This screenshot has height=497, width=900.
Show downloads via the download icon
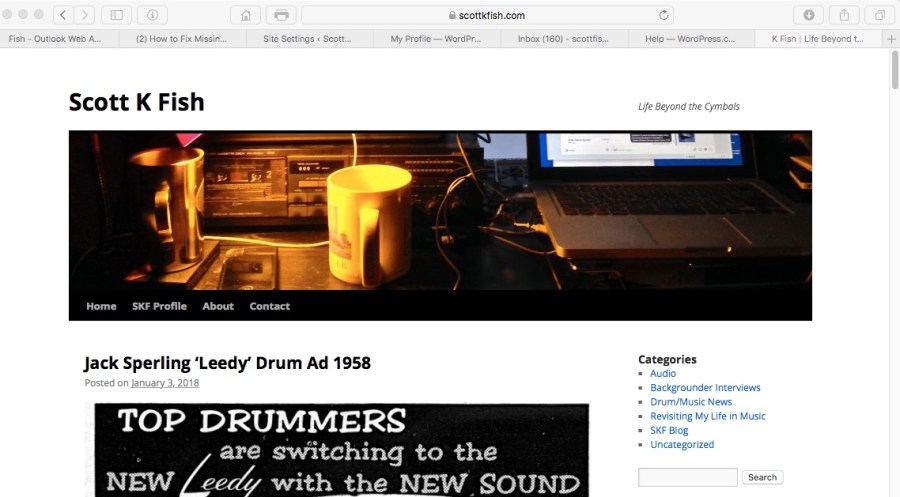coord(808,15)
